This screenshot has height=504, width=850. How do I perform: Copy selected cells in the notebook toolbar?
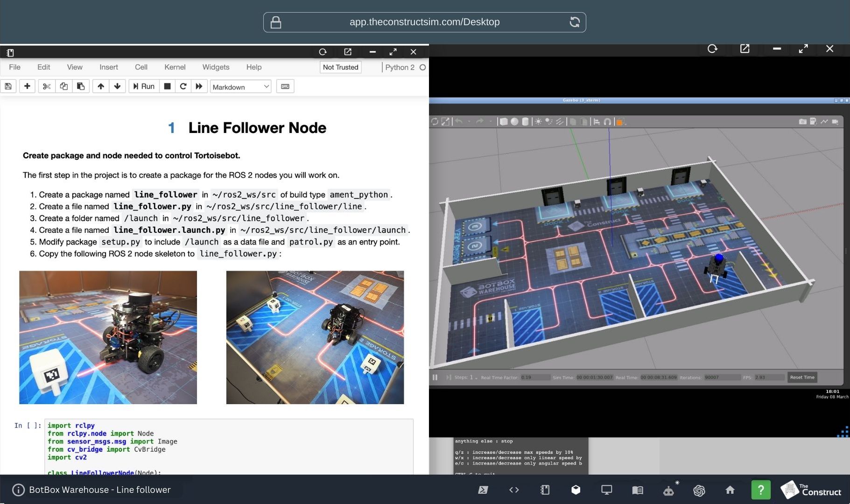[x=63, y=86]
